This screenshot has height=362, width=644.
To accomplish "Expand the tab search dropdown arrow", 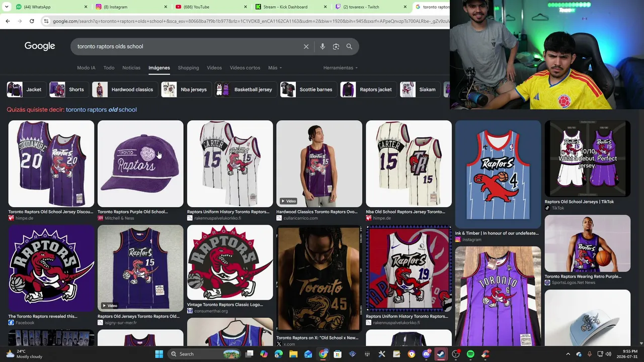I will (6, 7).
